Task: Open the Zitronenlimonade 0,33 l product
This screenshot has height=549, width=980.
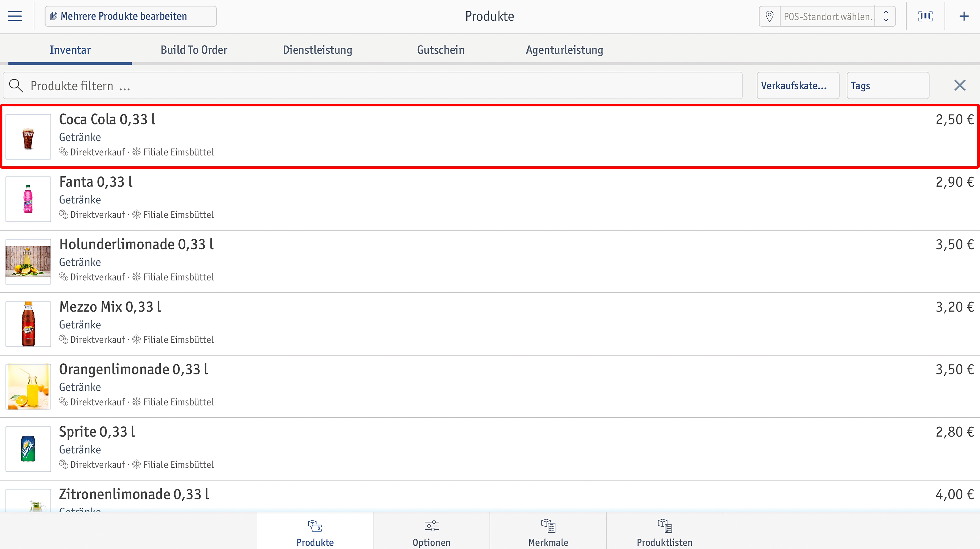Action: tap(490, 497)
